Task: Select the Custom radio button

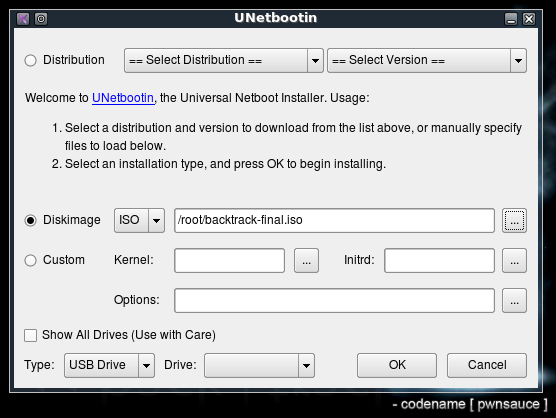Action: click(30, 261)
